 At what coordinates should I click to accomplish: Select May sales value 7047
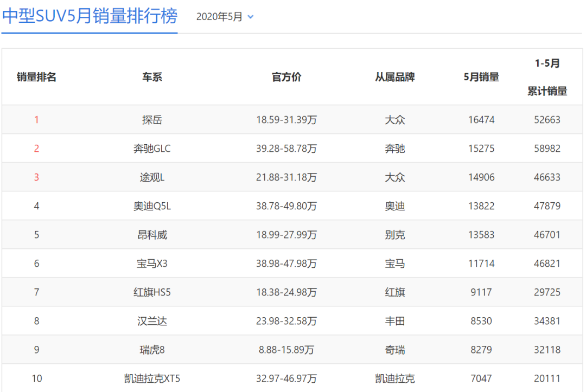click(x=481, y=378)
